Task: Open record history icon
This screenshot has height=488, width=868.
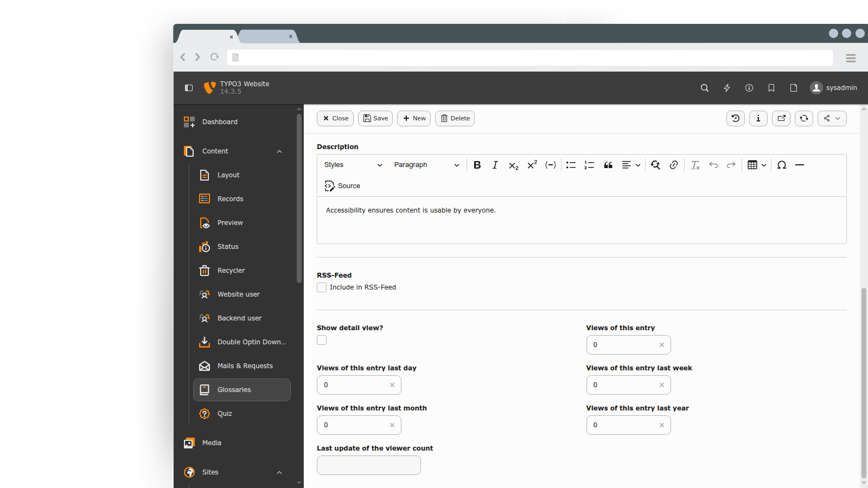Action: point(736,118)
